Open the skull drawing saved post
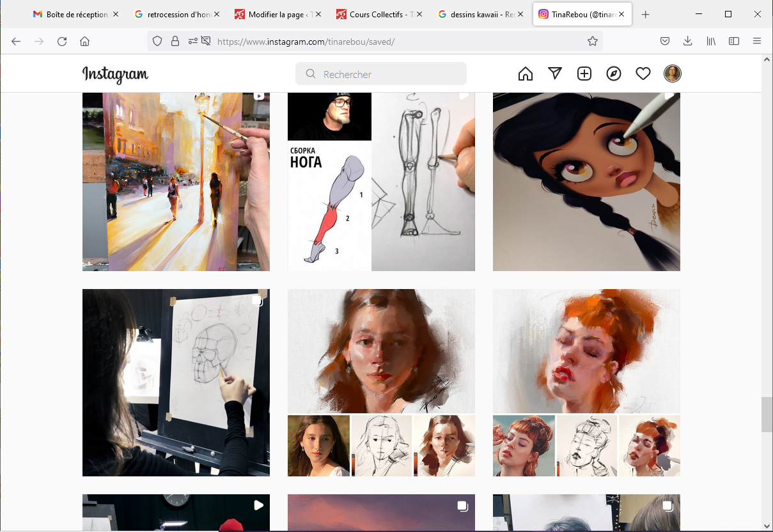The height and width of the screenshot is (532, 773). pos(176,382)
